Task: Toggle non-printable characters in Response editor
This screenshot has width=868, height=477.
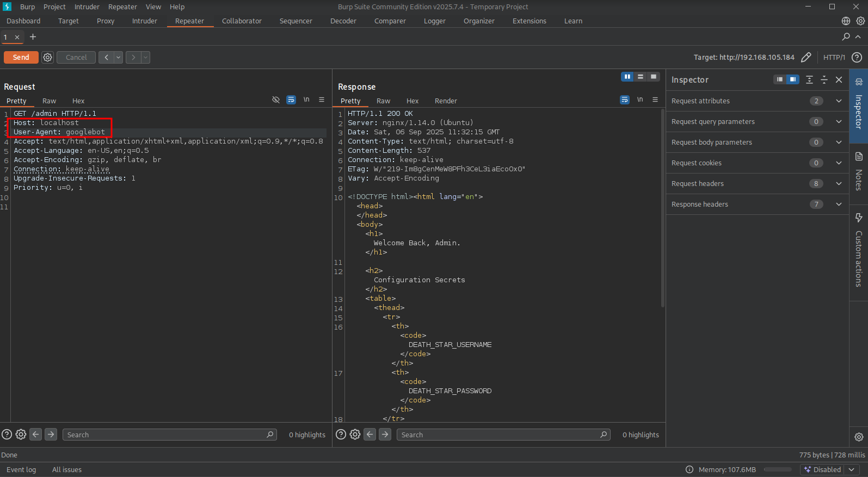Action: [x=640, y=100]
